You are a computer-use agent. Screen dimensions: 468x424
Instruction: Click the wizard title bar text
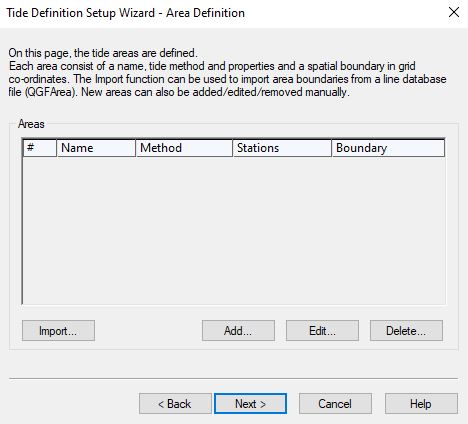tap(126, 13)
